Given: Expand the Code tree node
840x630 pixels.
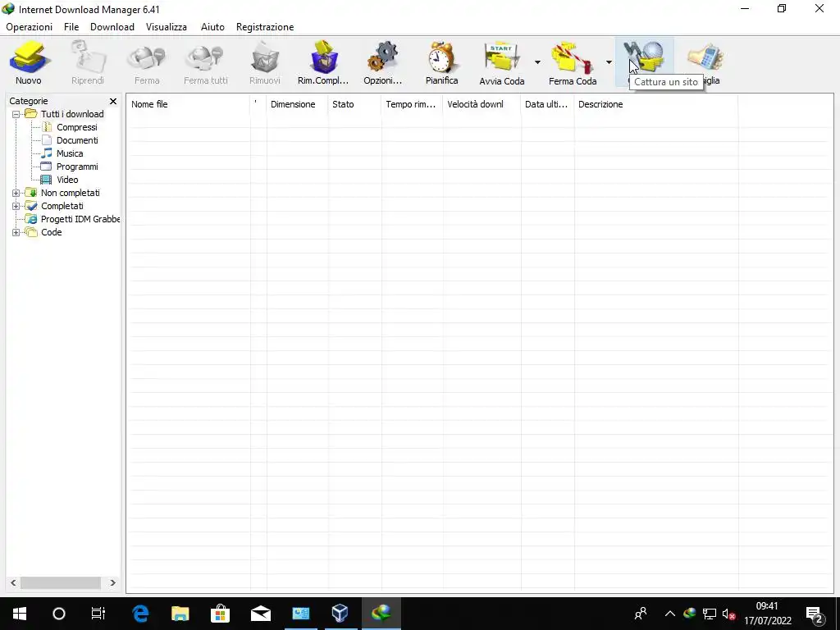Looking at the screenshot, I should tap(16, 232).
